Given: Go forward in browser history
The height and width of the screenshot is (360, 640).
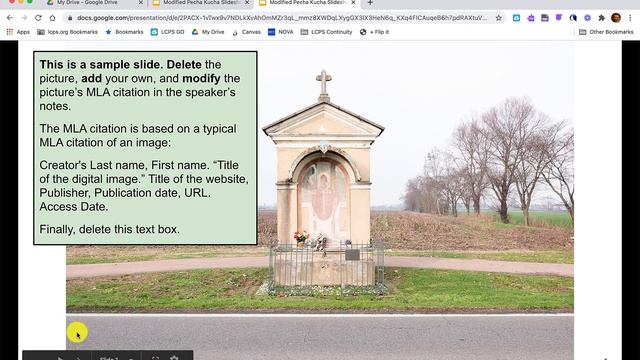Looking at the screenshot, I should coord(24,18).
